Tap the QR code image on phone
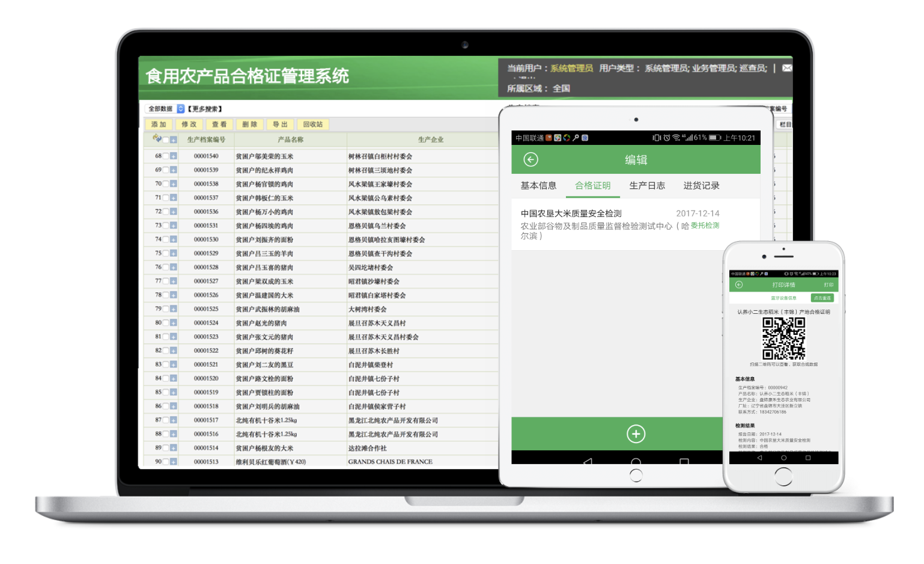 (783, 339)
